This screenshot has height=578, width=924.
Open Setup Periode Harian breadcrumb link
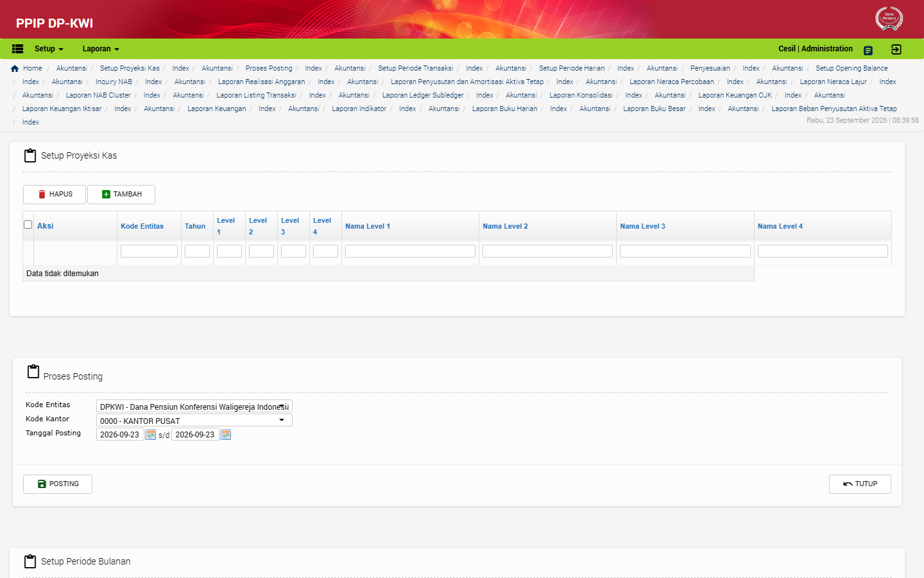pos(572,68)
